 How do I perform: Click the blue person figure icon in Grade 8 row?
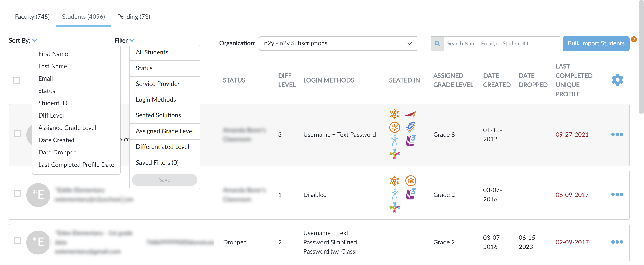[395, 140]
